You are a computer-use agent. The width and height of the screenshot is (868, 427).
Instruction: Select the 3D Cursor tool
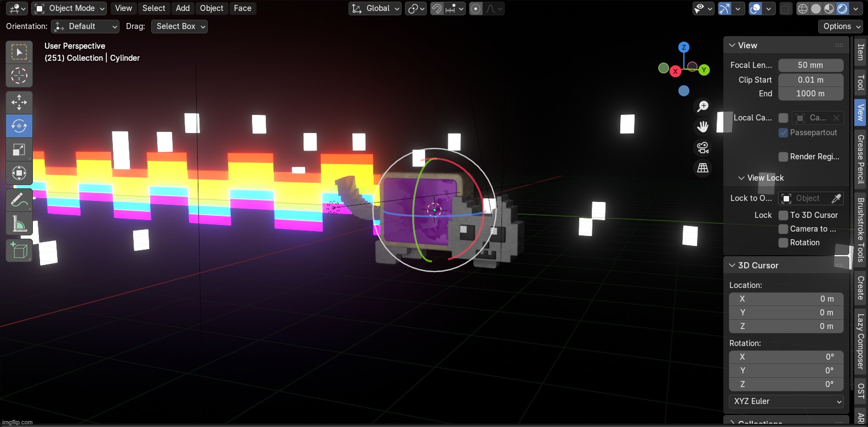click(19, 75)
